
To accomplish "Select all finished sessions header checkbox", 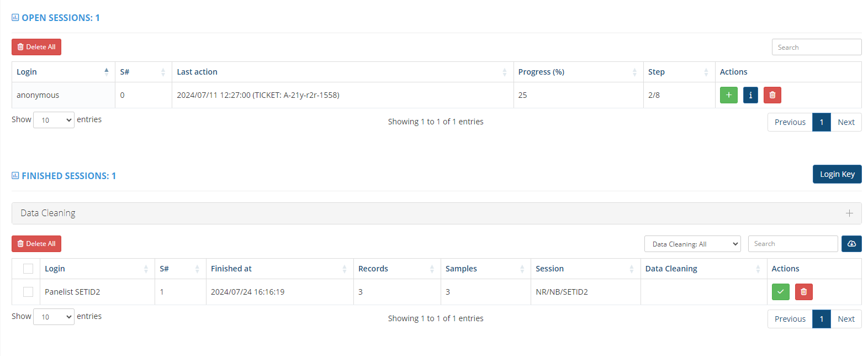I will pyautogui.click(x=28, y=269).
